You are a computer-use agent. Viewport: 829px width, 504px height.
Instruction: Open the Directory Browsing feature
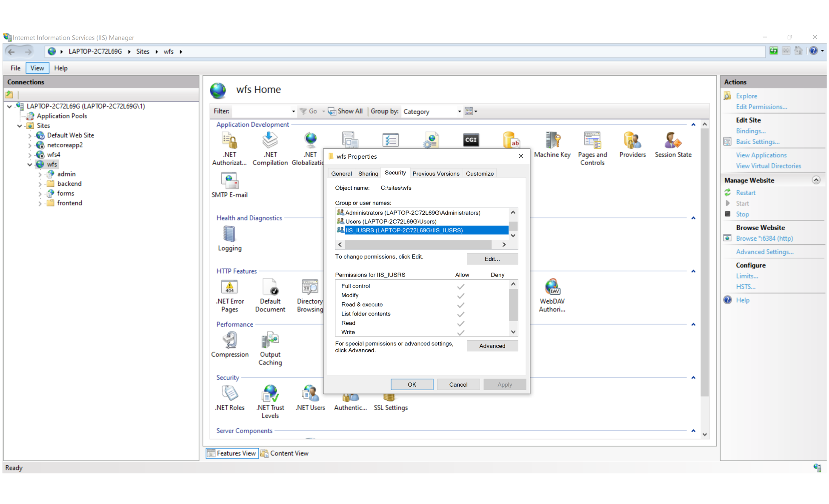point(310,296)
